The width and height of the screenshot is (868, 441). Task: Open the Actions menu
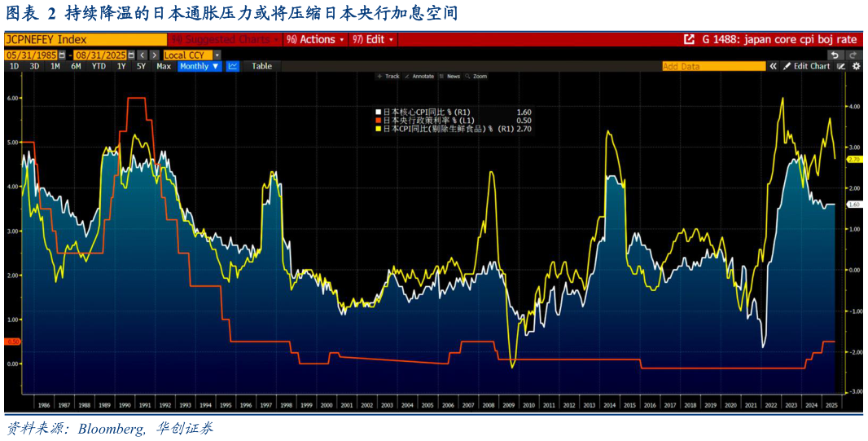pyautogui.click(x=316, y=39)
